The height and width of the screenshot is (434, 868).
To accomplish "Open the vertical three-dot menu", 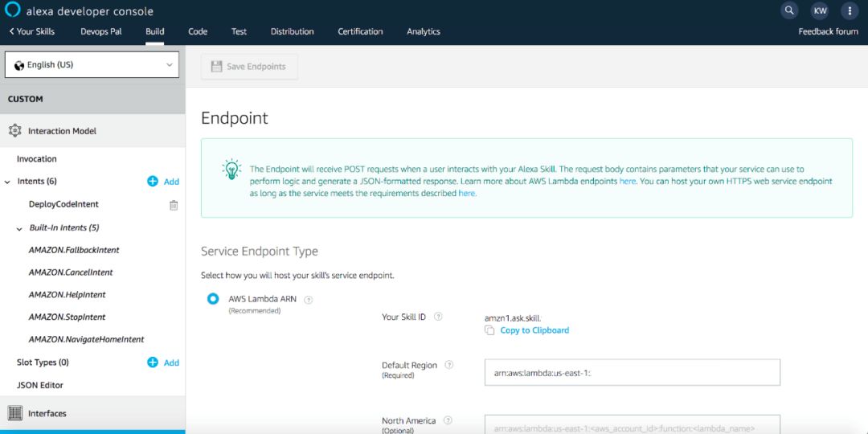I will tap(850, 10).
